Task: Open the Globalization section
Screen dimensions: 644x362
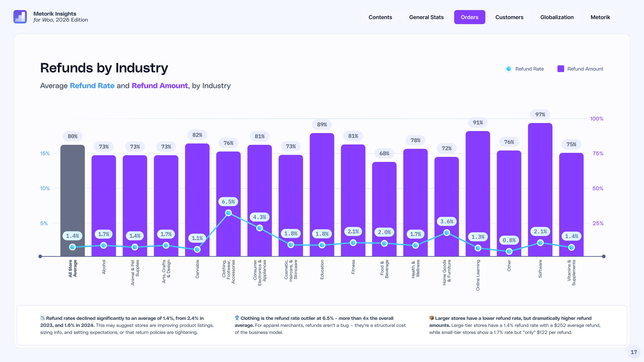Action: pos(557,17)
